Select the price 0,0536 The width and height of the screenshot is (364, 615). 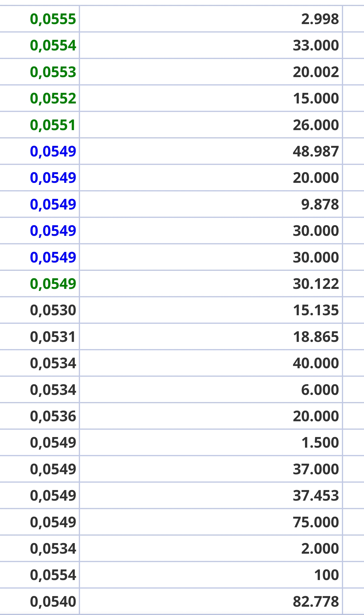click(53, 416)
